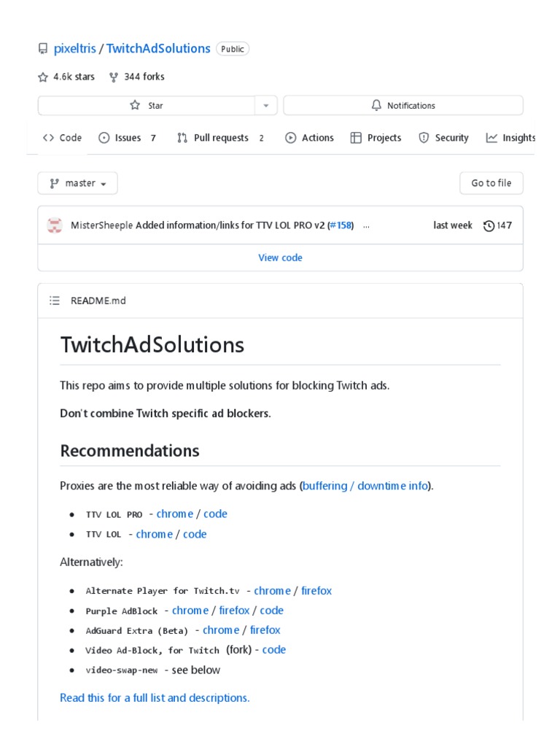The height and width of the screenshot is (747, 560).
Task: Click the repository book icon beside pixeltris
Action: pos(43,49)
